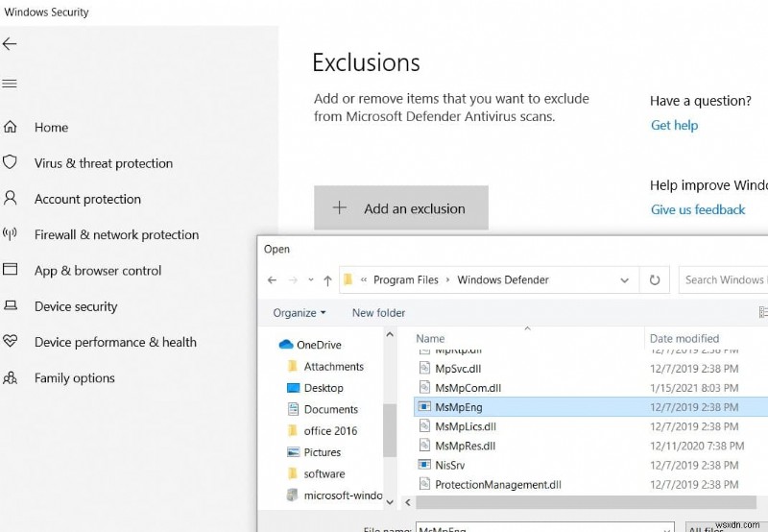The width and height of the screenshot is (768, 532).
Task: Open the Get help link
Action: pos(674,125)
